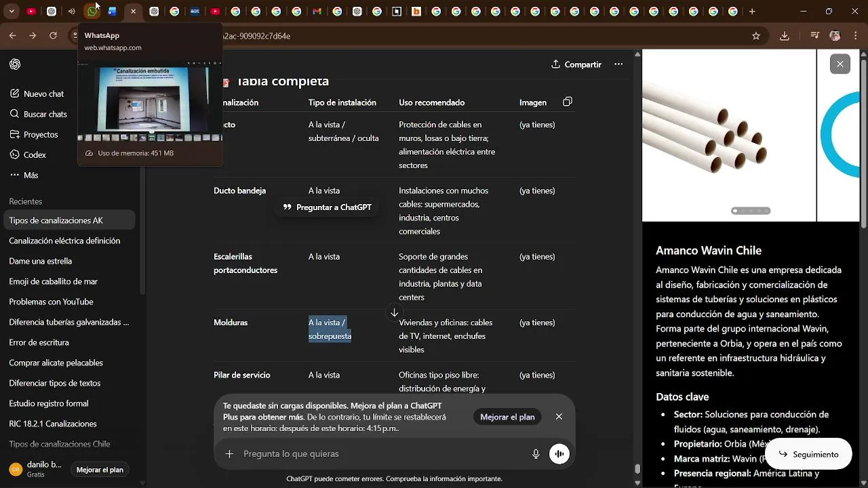
Task: Click Mejorar el plan beside the user name
Action: [100, 470]
